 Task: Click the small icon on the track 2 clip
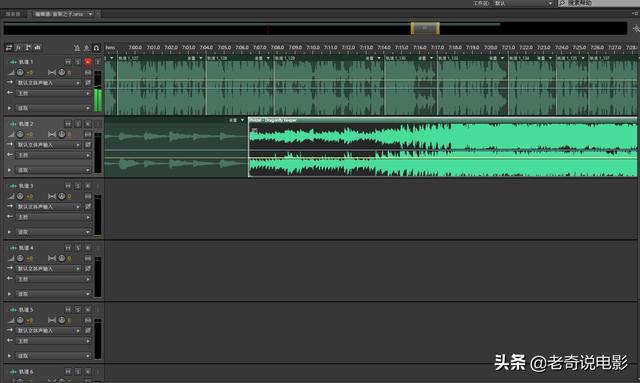click(254, 131)
